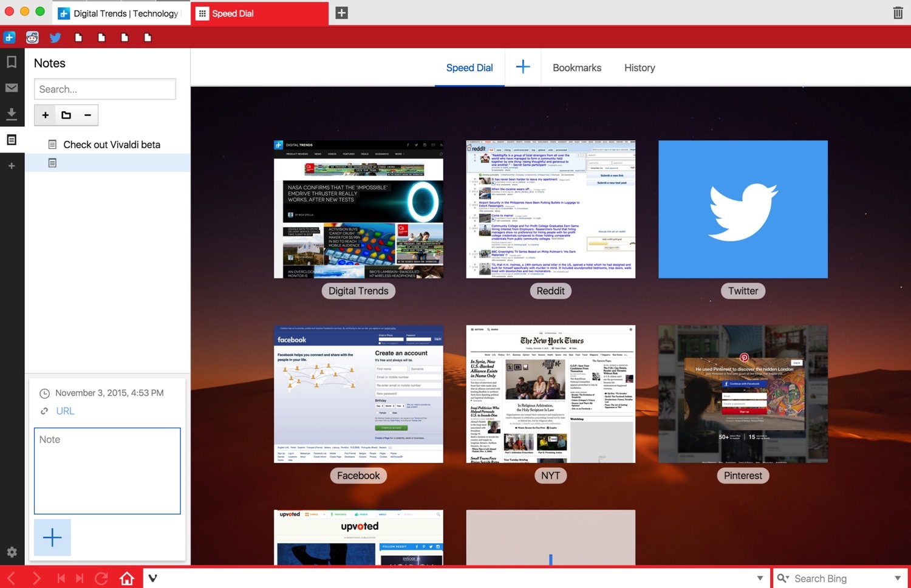
Task: Open the Mail panel icon in sidebar
Action: [12, 88]
